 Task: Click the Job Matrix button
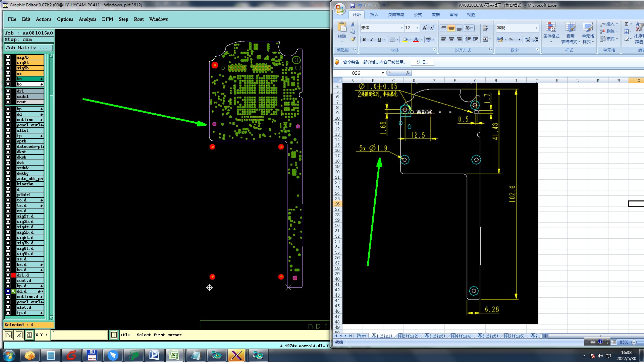28,48
